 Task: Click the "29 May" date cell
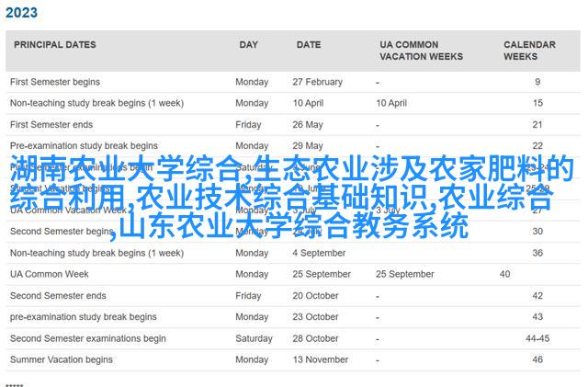click(x=308, y=145)
